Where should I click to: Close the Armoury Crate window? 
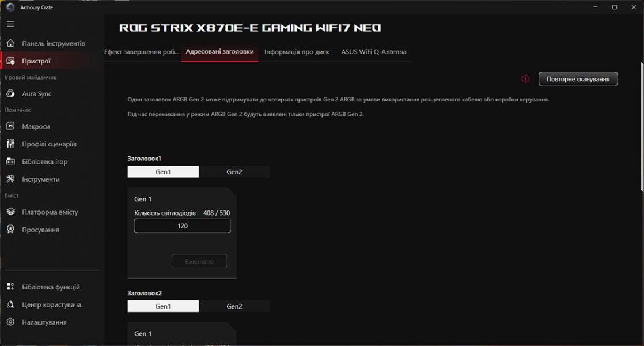[634, 7]
